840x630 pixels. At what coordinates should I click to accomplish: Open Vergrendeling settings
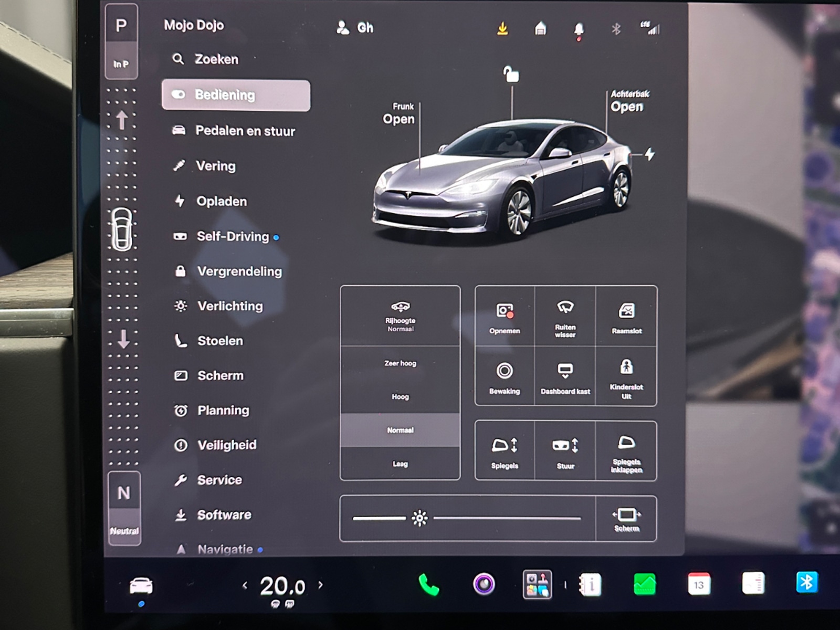tap(228, 271)
